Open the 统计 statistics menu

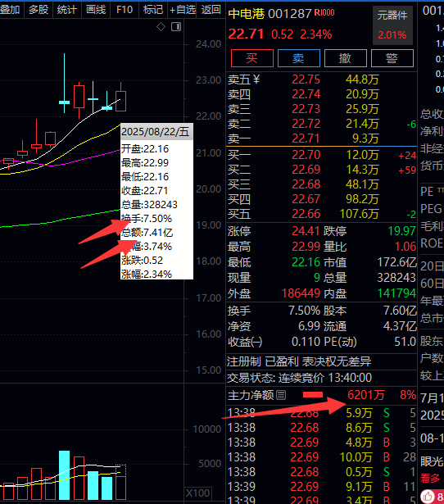pos(67,10)
